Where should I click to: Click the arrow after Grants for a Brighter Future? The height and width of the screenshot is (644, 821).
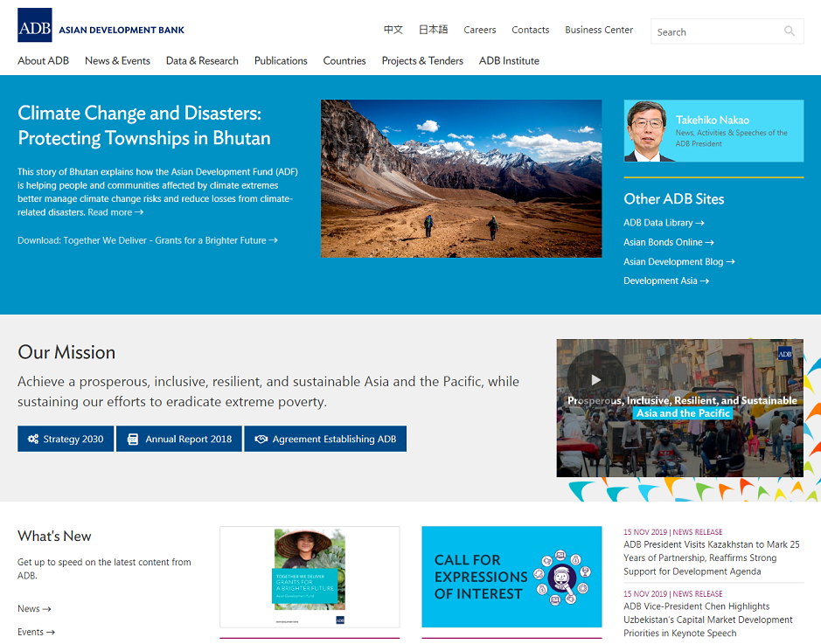pyautogui.click(x=274, y=240)
